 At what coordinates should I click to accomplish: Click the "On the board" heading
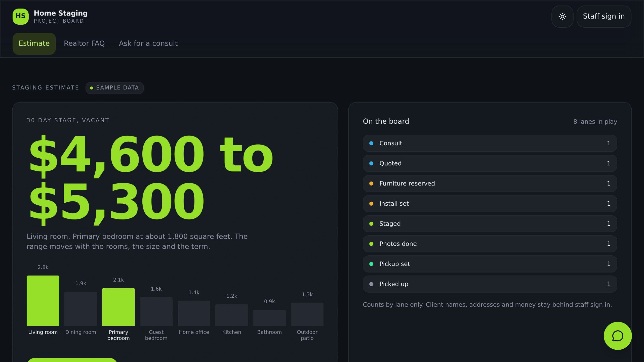click(386, 121)
